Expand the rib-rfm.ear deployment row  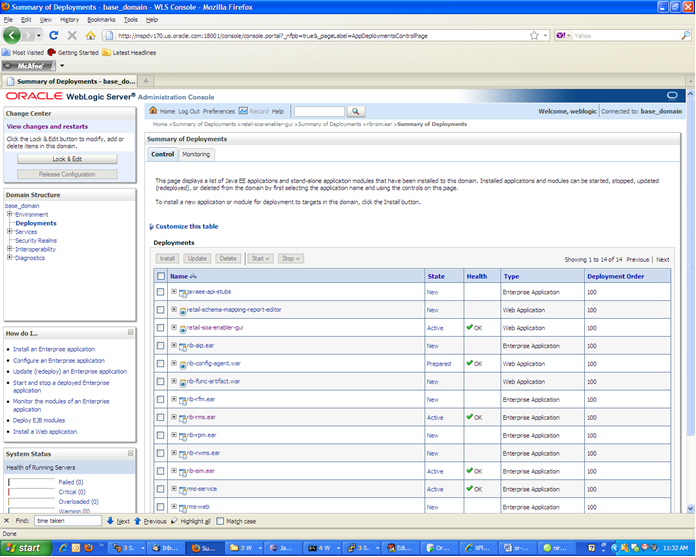(174, 399)
